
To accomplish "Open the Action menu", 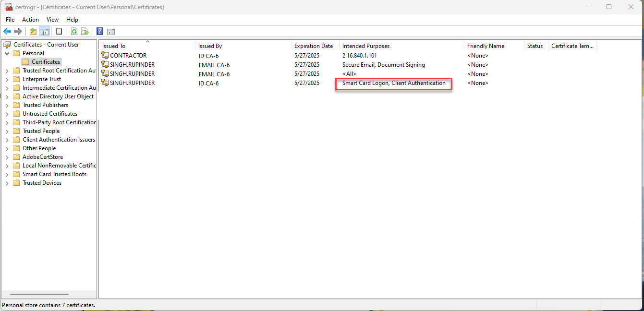I will click(30, 20).
